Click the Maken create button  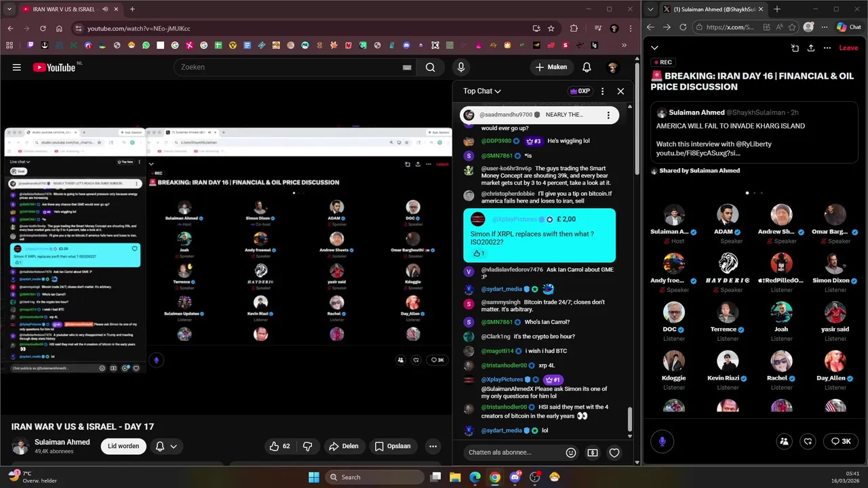click(x=551, y=67)
